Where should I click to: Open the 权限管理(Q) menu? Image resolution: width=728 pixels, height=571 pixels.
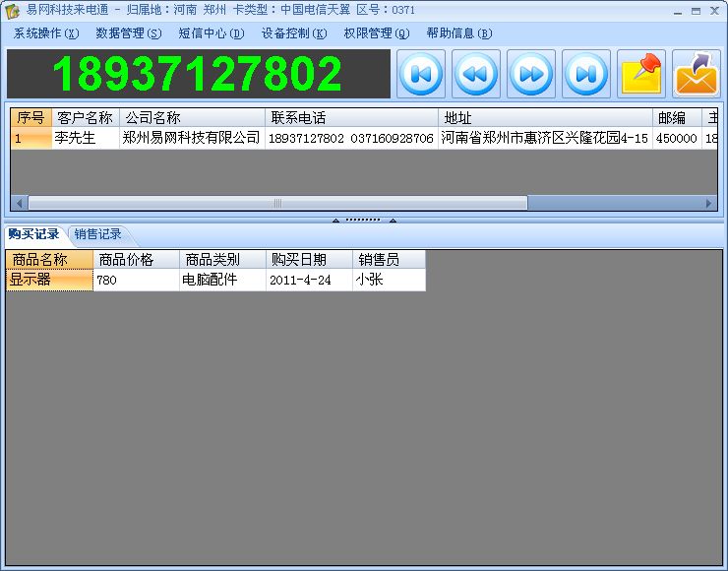pos(377,33)
